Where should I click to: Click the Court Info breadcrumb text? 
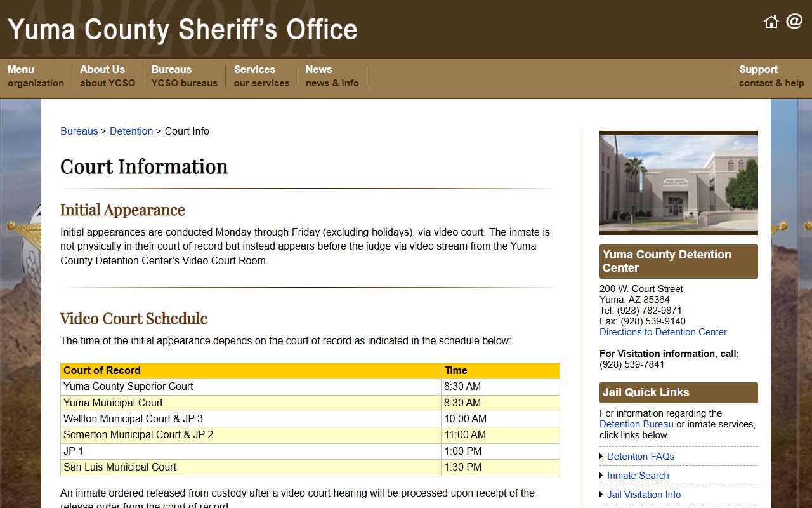(187, 131)
